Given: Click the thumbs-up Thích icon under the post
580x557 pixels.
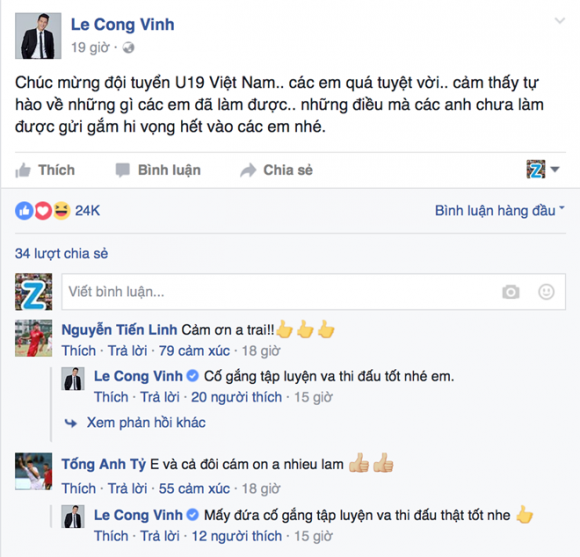Looking at the screenshot, I should 23,171.
